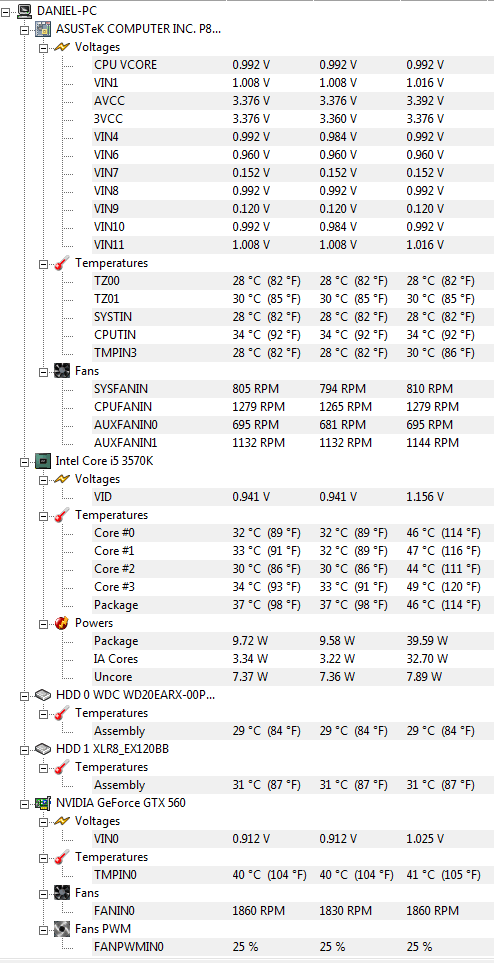Click the NVIDIA GeForce GTX 560 card icon
This screenshot has width=494, height=963.
(43, 803)
